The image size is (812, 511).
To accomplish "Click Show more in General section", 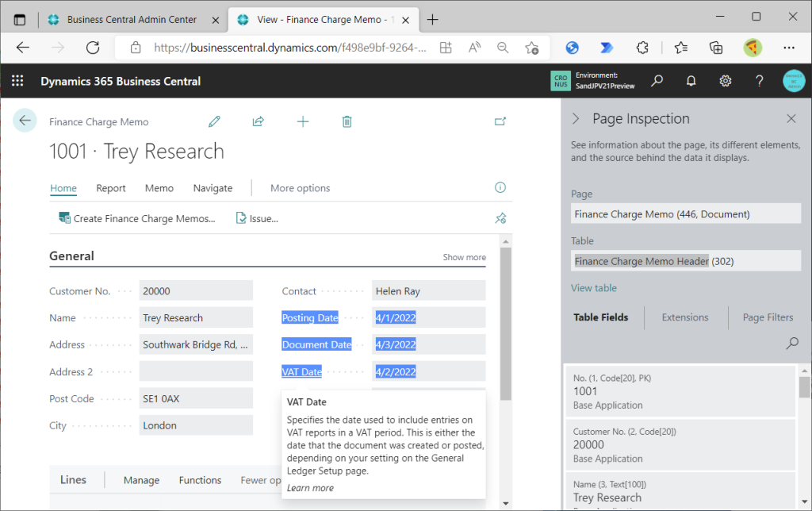I will coord(464,257).
